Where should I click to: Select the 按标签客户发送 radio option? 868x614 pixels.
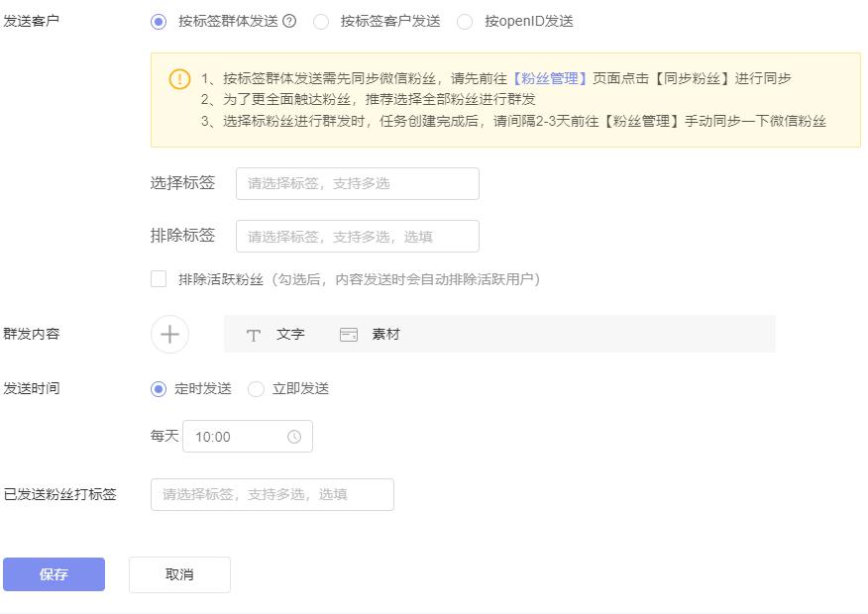point(320,22)
